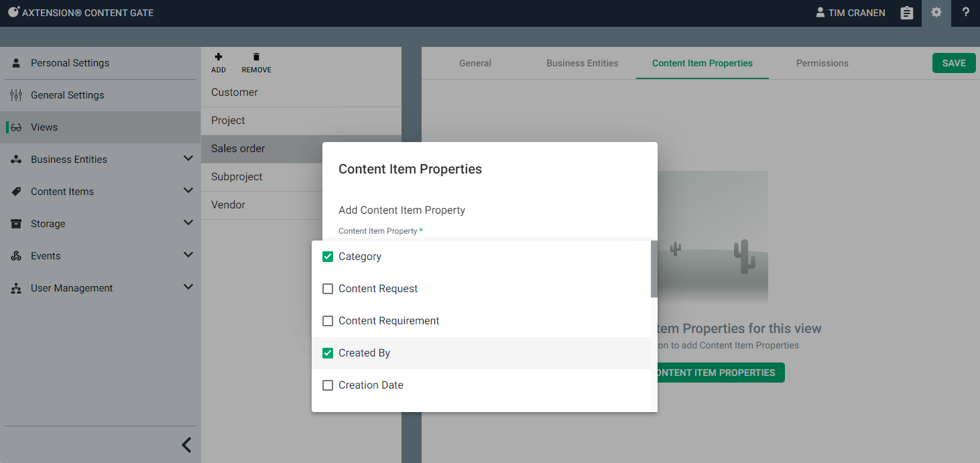The image size is (980, 463).
Task: Expand the Business Entities menu
Action: point(188,159)
